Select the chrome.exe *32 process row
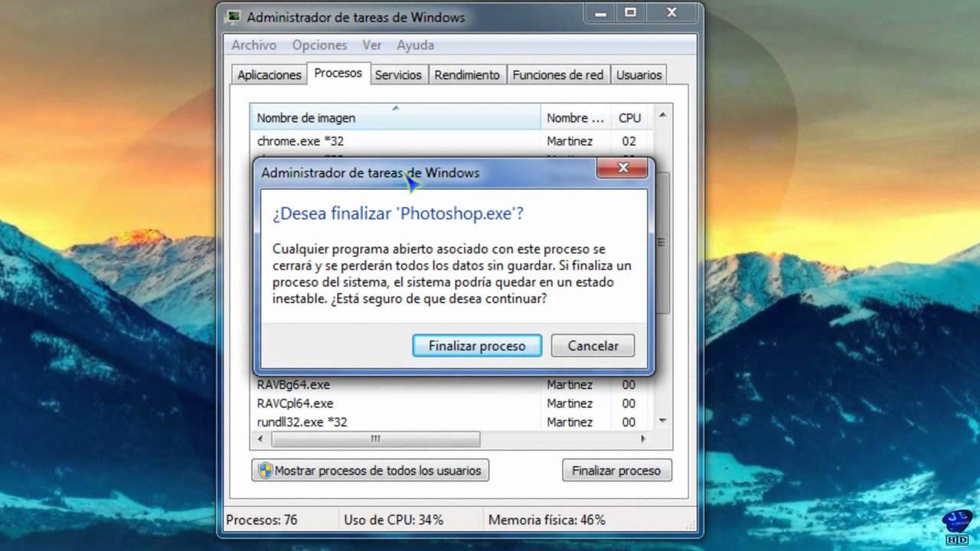Image resolution: width=980 pixels, height=551 pixels. click(x=452, y=141)
